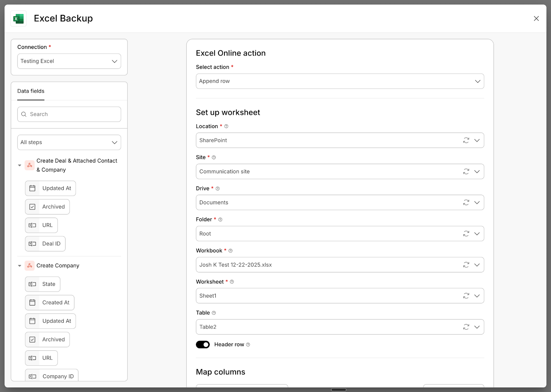Switch to the Data fields tab
Image resolution: width=551 pixels, height=392 pixels.
(x=31, y=91)
